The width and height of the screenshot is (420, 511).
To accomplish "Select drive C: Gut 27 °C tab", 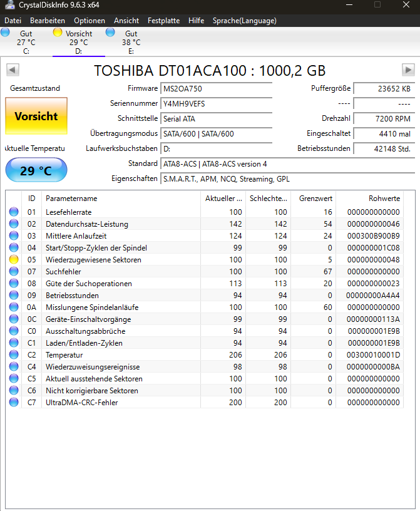I will pos(26,42).
